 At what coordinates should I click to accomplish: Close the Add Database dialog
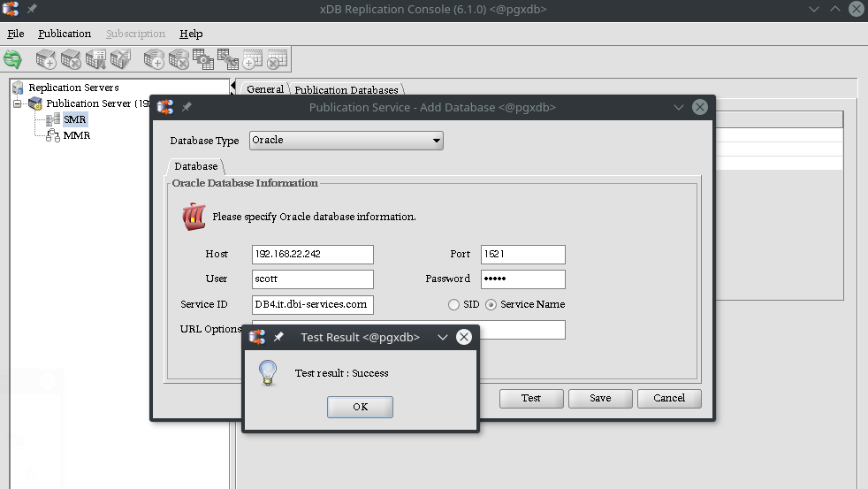click(700, 107)
